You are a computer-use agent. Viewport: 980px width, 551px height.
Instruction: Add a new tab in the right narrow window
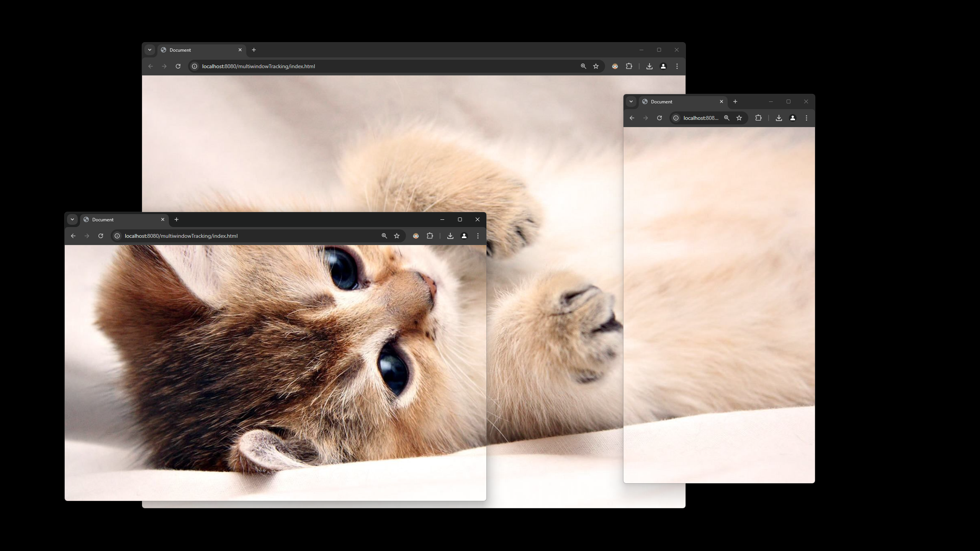click(735, 101)
